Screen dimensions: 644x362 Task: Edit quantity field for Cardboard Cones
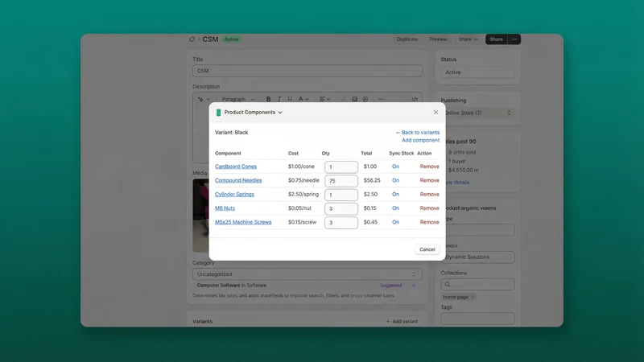341,167
